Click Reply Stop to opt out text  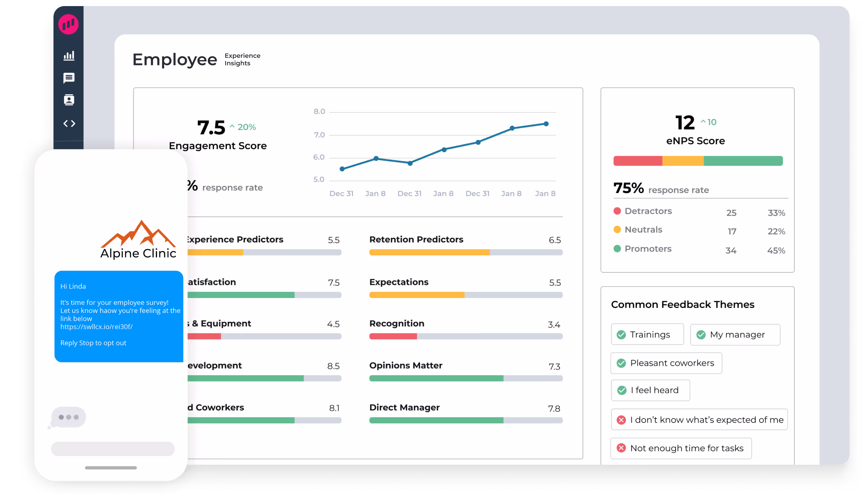(x=93, y=343)
